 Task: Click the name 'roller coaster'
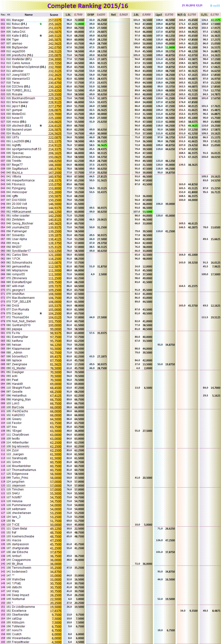pos(21,215)
